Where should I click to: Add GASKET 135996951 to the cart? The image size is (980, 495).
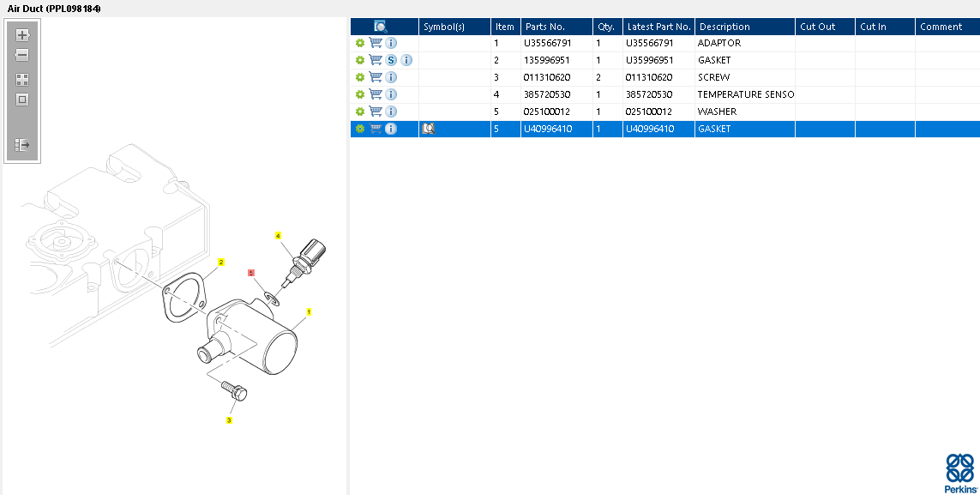coord(376,60)
